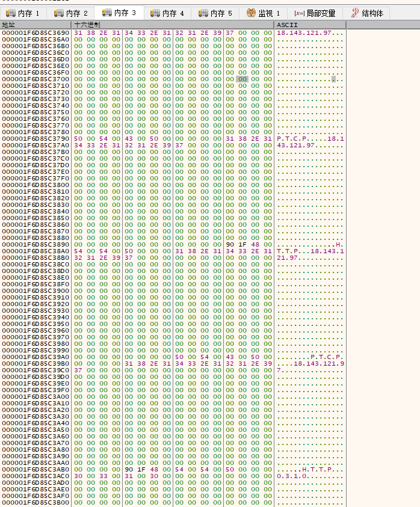Screen dimensions: 420x507
Task: Select address 000001F6D85C37A0
Action: [x=36, y=145]
